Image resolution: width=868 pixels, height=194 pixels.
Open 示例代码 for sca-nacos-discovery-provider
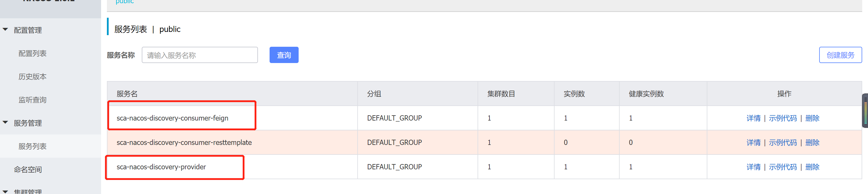783,167
